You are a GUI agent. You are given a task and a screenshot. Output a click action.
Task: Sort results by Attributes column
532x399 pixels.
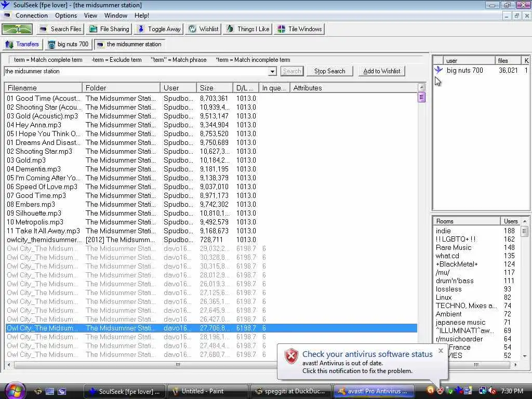(354, 88)
